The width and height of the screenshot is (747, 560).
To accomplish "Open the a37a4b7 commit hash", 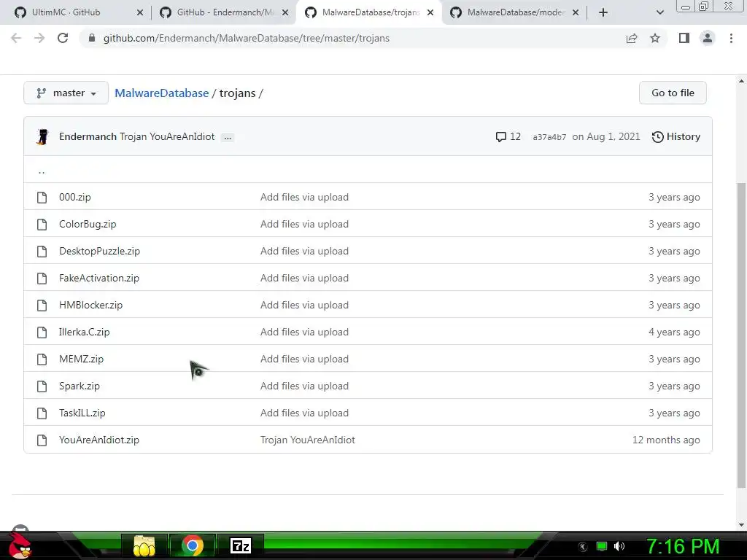I will point(549,137).
